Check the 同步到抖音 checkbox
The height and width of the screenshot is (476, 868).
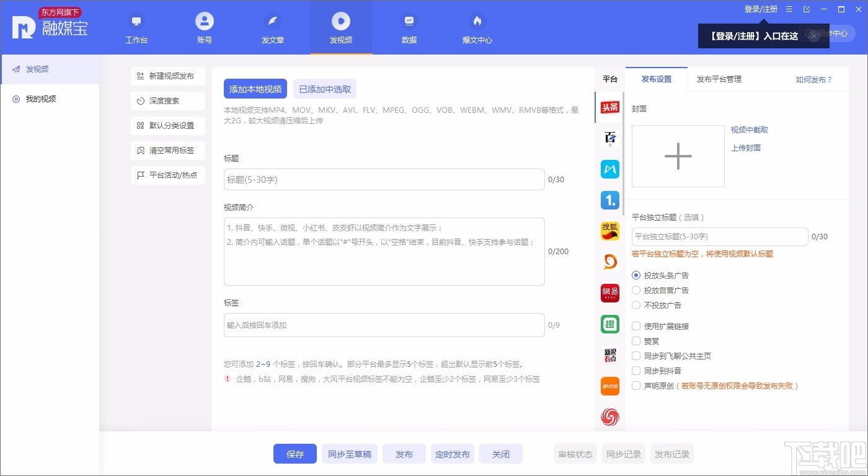pyautogui.click(x=636, y=371)
